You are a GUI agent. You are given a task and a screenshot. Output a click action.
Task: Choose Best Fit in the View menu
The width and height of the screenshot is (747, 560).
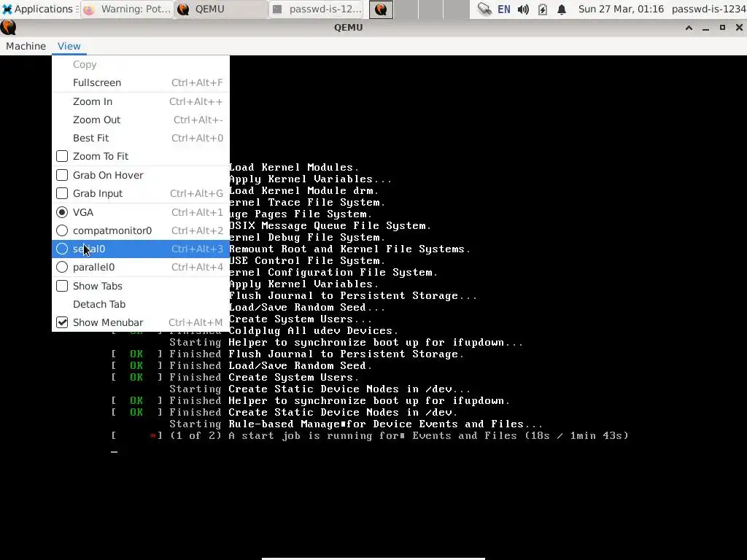[x=141, y=138]
